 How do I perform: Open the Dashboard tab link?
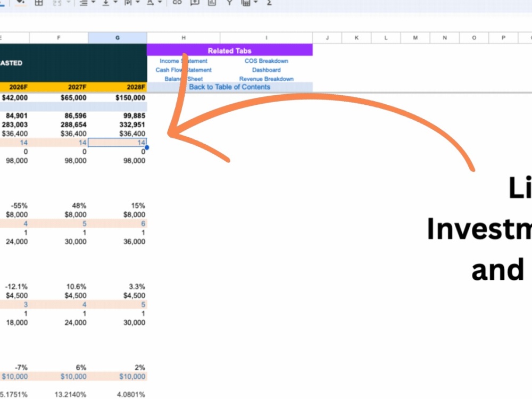coord(267,70)
